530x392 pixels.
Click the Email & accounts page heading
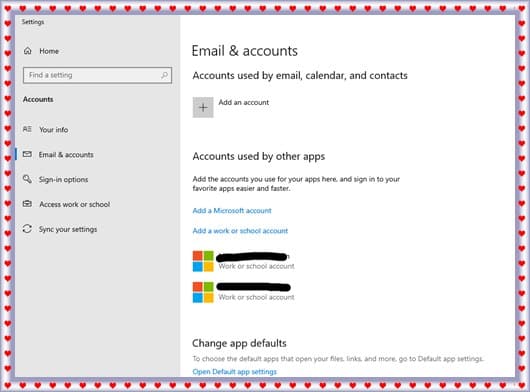click(245, 51)
